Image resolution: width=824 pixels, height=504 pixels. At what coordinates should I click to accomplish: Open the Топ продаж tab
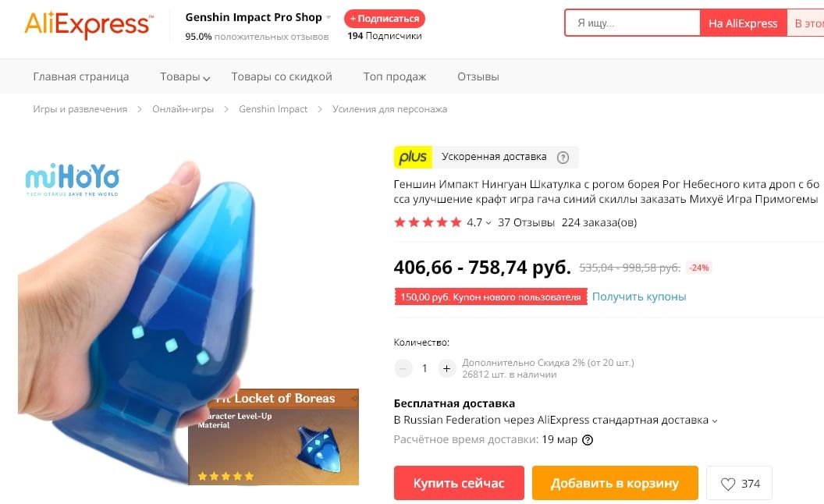click(x=395, y=76)
